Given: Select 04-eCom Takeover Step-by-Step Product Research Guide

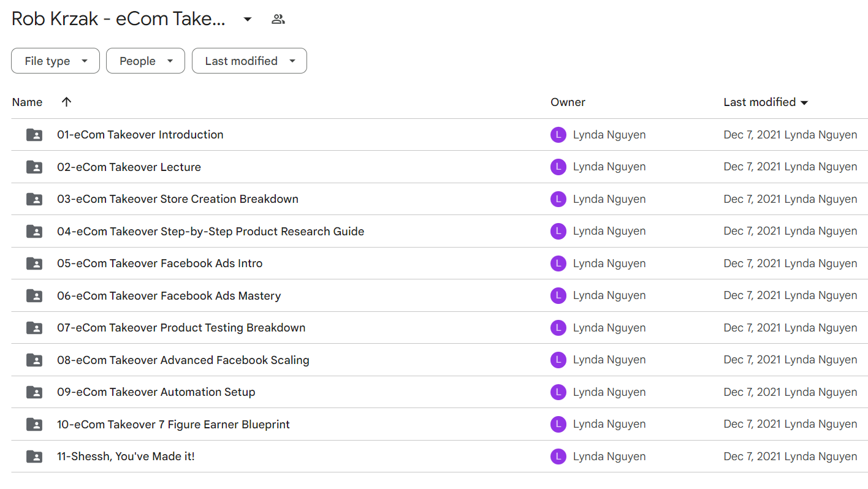Looking at the screenshot, I should tap(211, 231).
